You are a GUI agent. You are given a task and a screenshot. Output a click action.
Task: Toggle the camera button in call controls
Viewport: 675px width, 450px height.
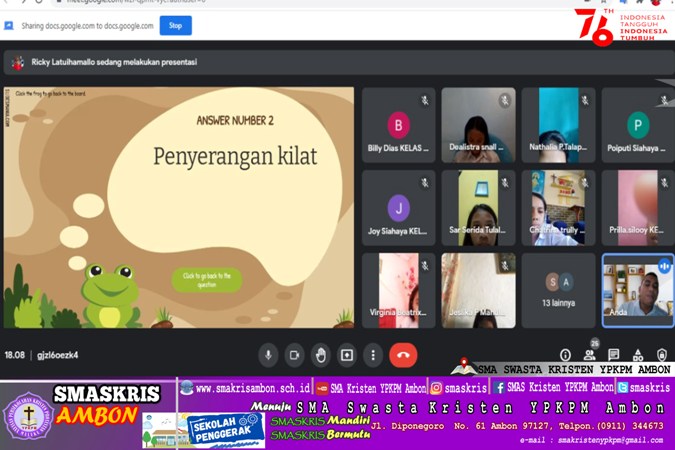pos(294,355)
